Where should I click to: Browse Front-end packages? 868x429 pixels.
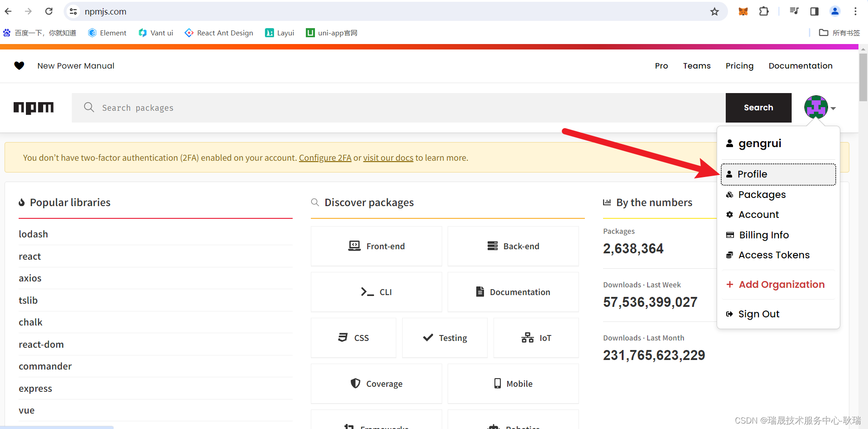(376, 246)
